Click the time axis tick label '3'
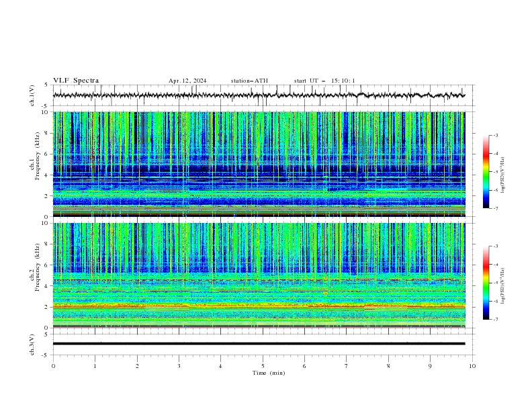The height and width of the screenshot is (411, 532). pos(179,366)
